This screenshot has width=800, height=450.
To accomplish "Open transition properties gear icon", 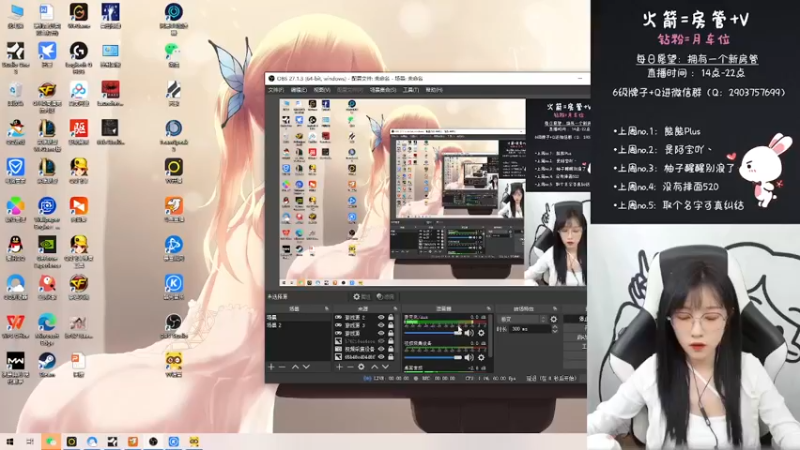I will (x=554, y=319).
